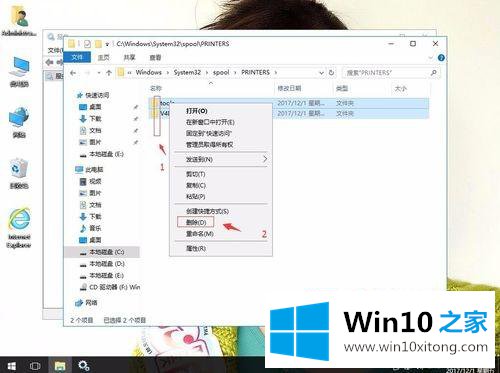
Task: Click the New folder icon in quick access toolbar
Action: (x=98, y=44)
